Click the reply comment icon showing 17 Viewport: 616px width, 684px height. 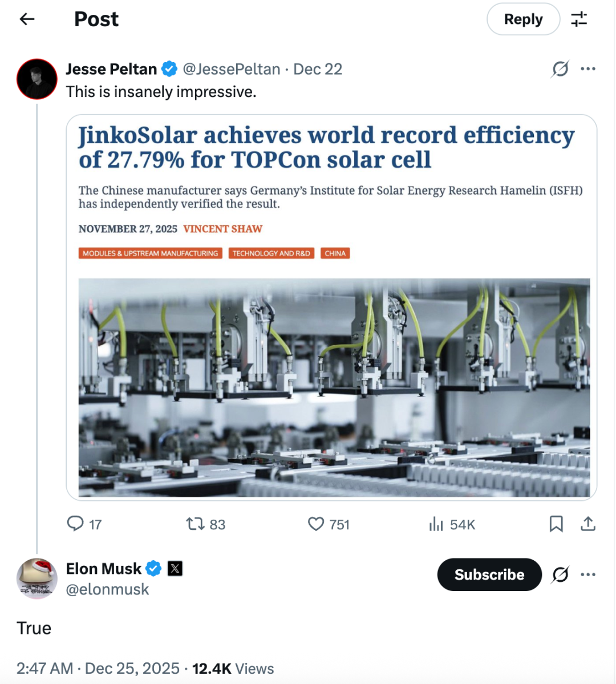click(x=75, y=524)
